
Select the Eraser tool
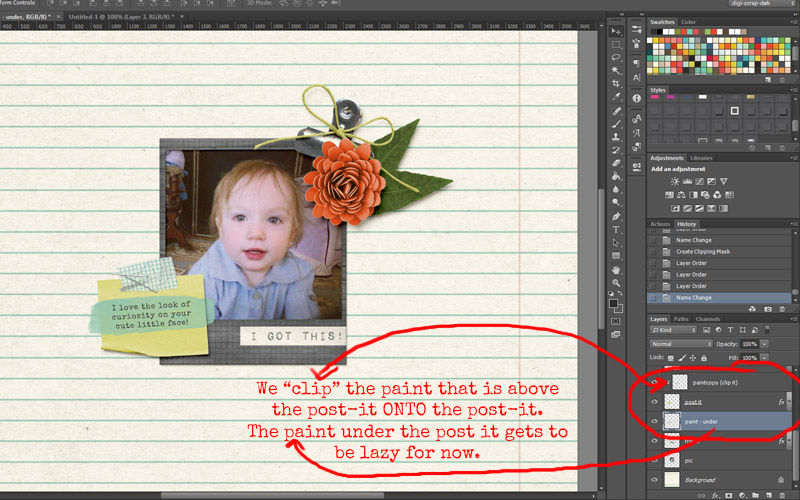[x=616, y=163]
